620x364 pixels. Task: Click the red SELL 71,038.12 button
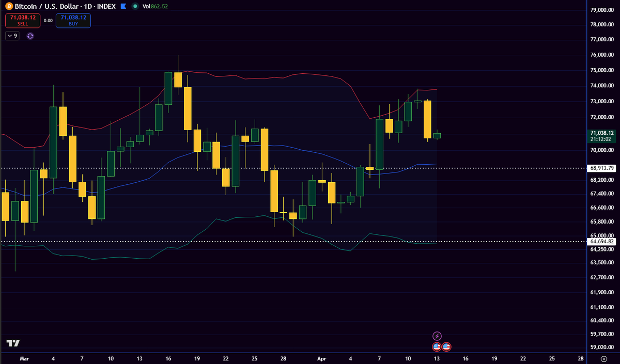click(x=22, y=21)
